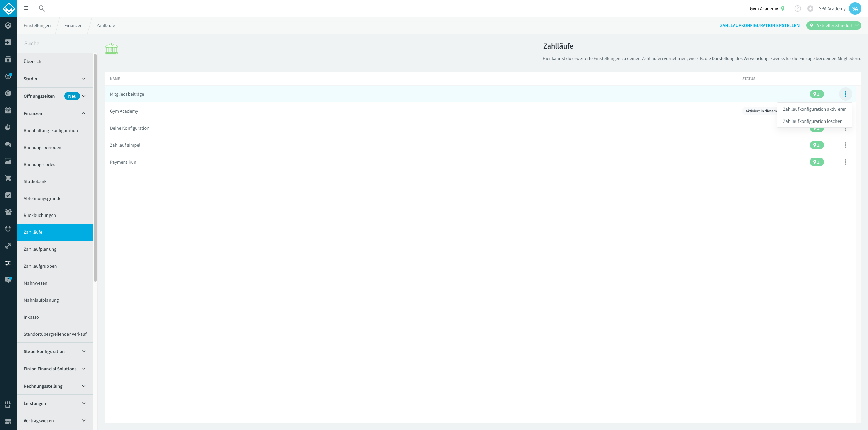
Task: Go to Finanzen breadcrumb
Action: coord(74,25)
